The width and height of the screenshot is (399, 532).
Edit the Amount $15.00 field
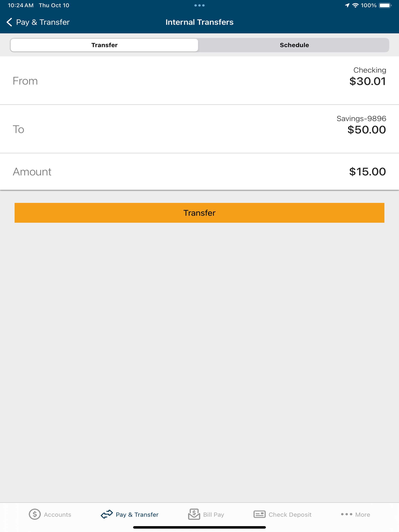[199, 172]
